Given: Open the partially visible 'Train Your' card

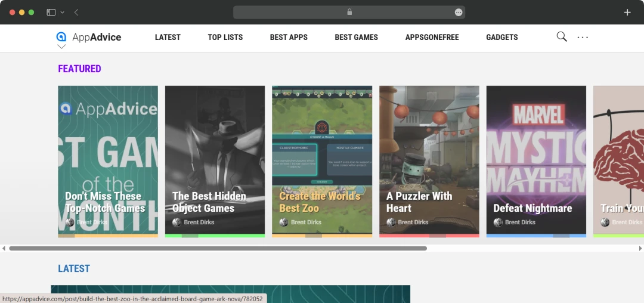Looking at the screenshot, I should [x=618, y=162].
